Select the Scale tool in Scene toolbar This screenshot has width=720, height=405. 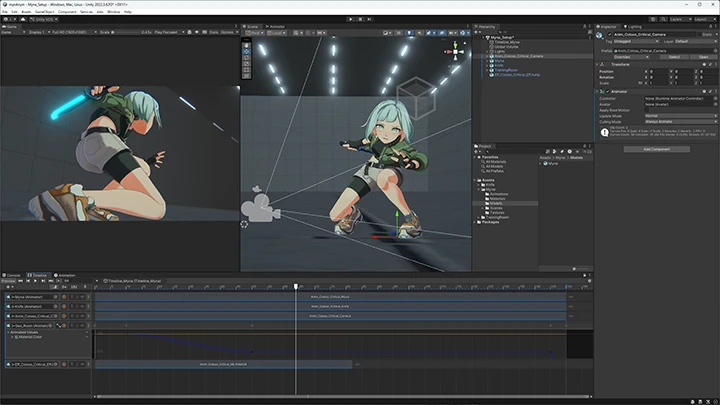coord(247,64)
